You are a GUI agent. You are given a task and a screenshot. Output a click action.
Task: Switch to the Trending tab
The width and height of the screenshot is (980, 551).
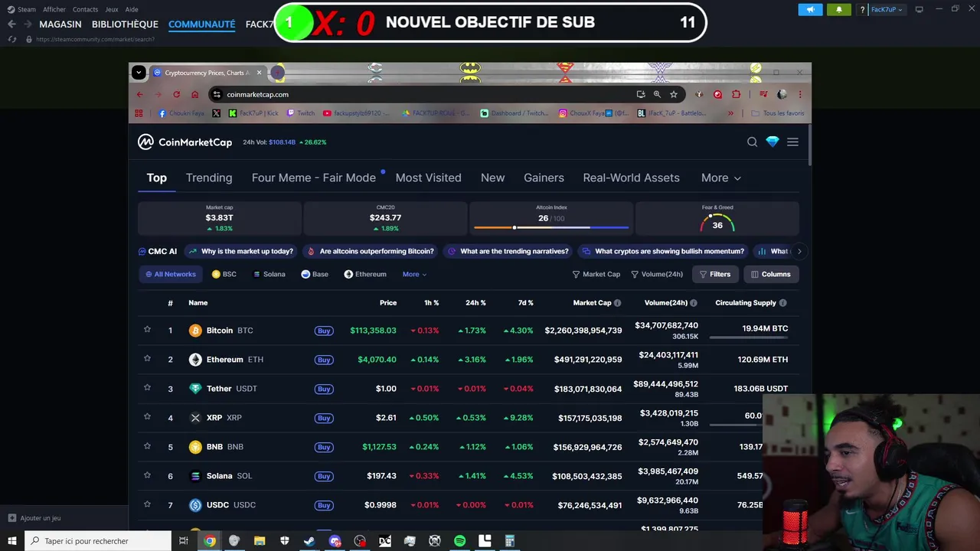pos(209,178)
